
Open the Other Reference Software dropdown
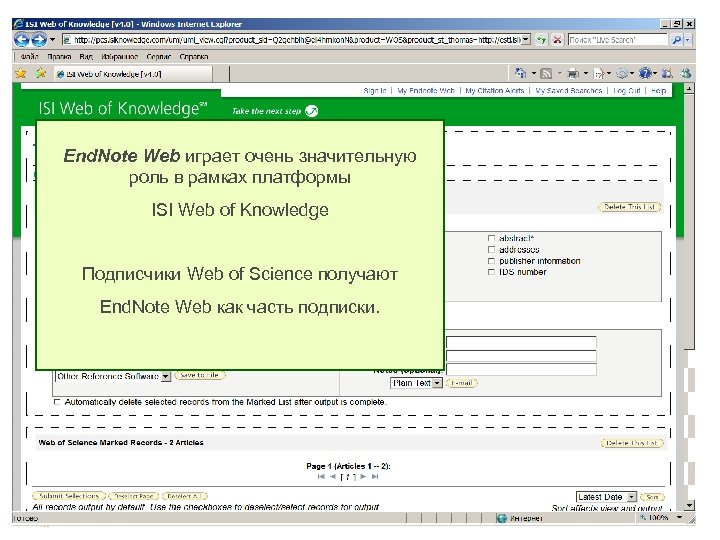[x=113, y=376]
